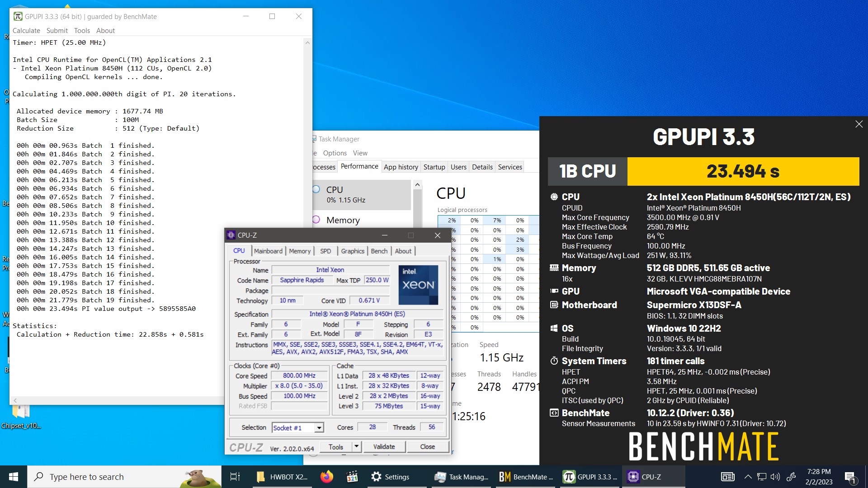Viewport: 868px width, 488px height.
Task: Expand the Tools dropdown arrow in CPU-Z
Action: 356,447
